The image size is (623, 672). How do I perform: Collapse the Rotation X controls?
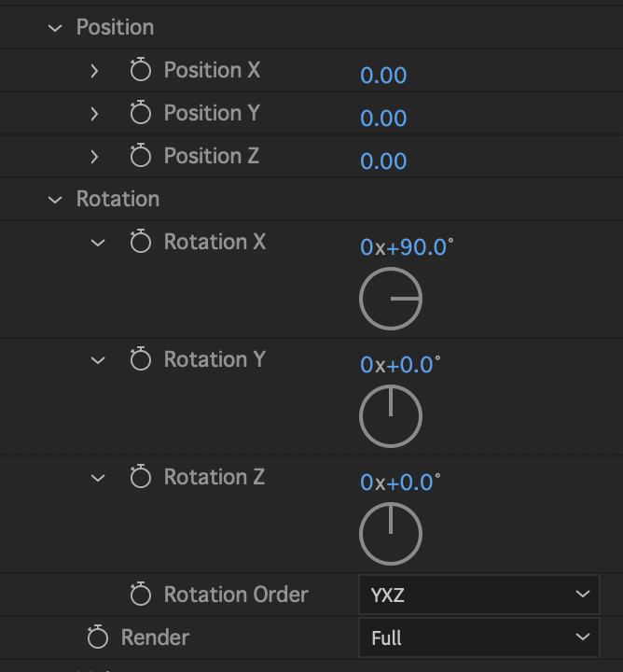pyautogui.click(x=98, y=243)
